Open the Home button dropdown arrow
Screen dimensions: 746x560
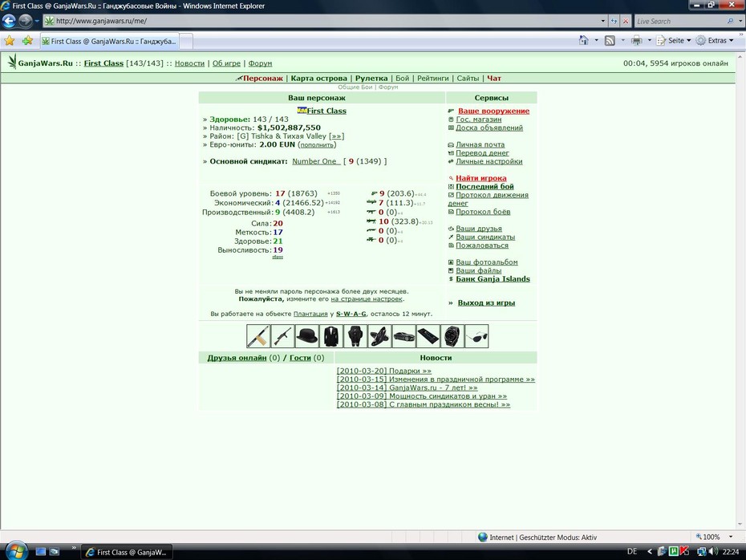596,40
